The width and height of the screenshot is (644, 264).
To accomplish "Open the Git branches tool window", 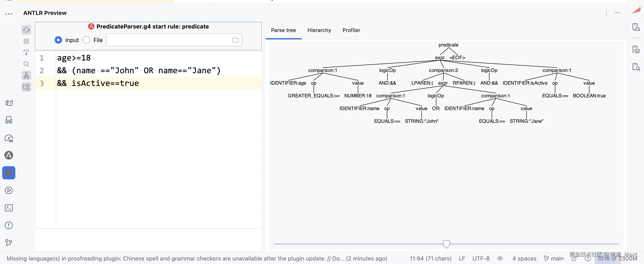I will [9, 243].
